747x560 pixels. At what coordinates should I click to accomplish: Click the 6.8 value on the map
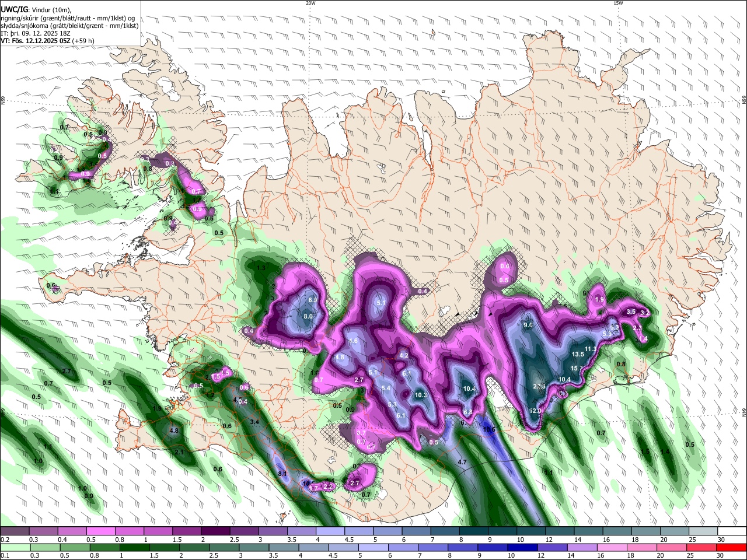[468, 412]
